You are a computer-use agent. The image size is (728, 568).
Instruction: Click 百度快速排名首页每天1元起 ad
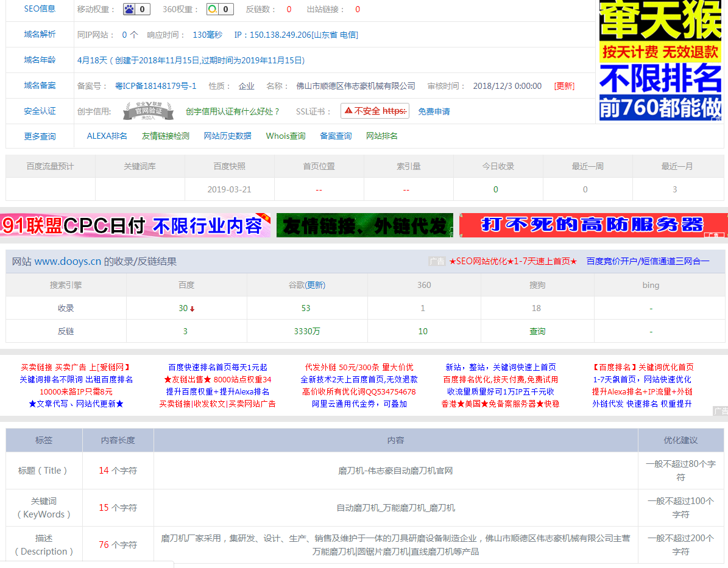(217, 368)
